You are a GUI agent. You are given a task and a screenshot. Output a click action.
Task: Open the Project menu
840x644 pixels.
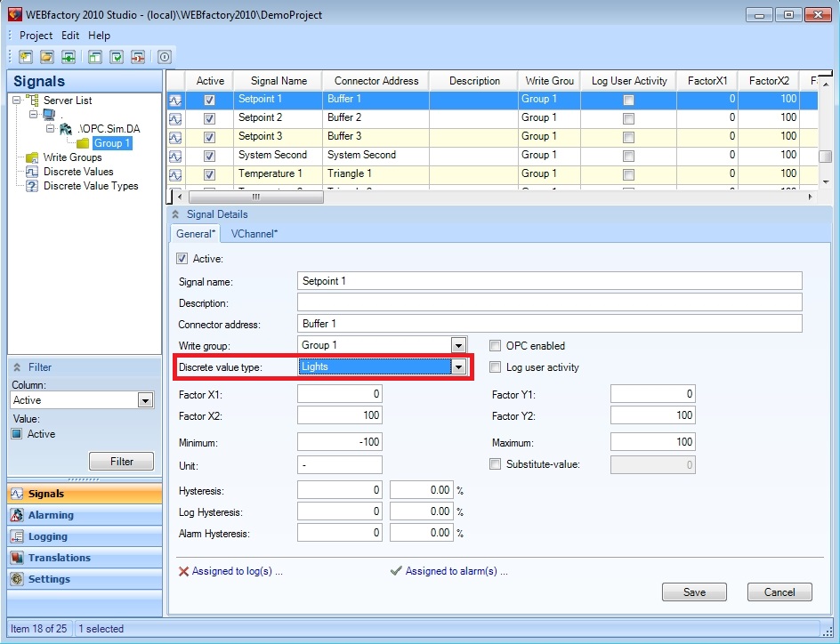tap(36, 36)
